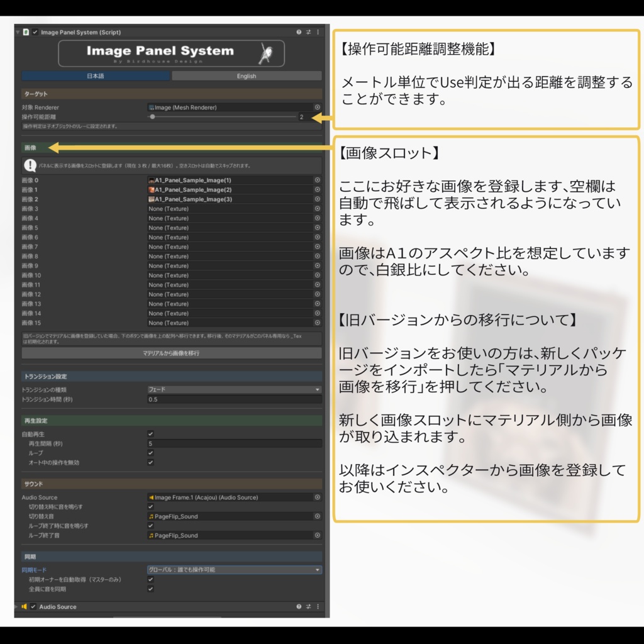Toggle Image Panel System script enabled checkbox
The width and height of the screenshot is (644, 644).
click(x=35, y=32)
